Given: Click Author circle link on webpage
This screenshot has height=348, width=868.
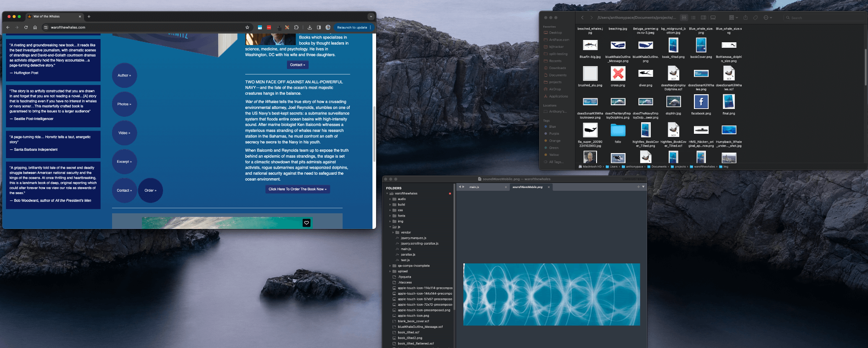Looking at the screenshot, I should [124, 75].
